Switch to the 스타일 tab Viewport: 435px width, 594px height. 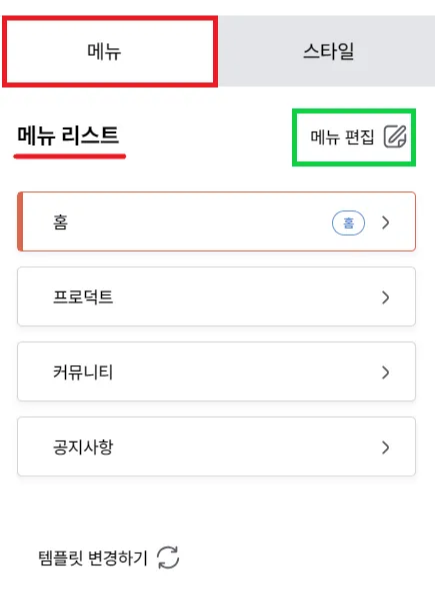[327, 51]
